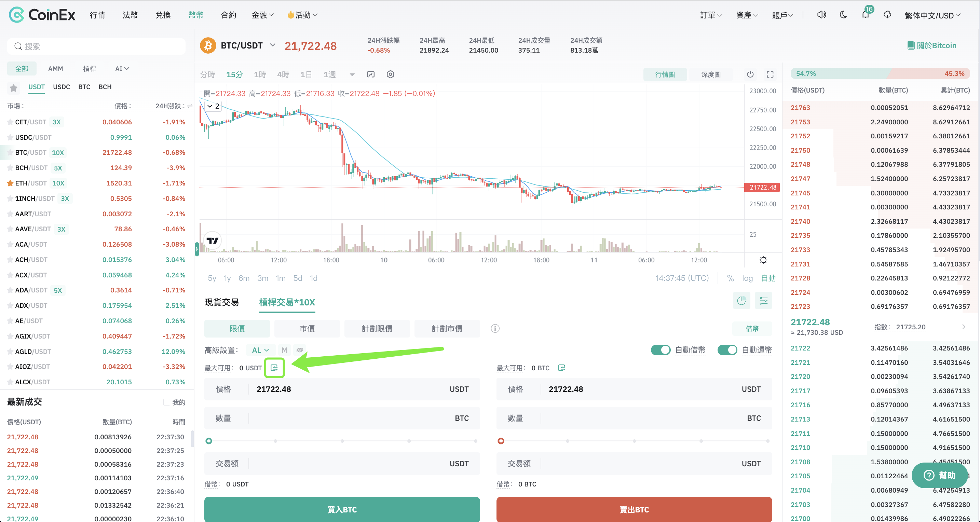Viewport: 980px width, 522px height.
Task: Favorite the BTC/USDT star
Action: (x=10, y=153)
